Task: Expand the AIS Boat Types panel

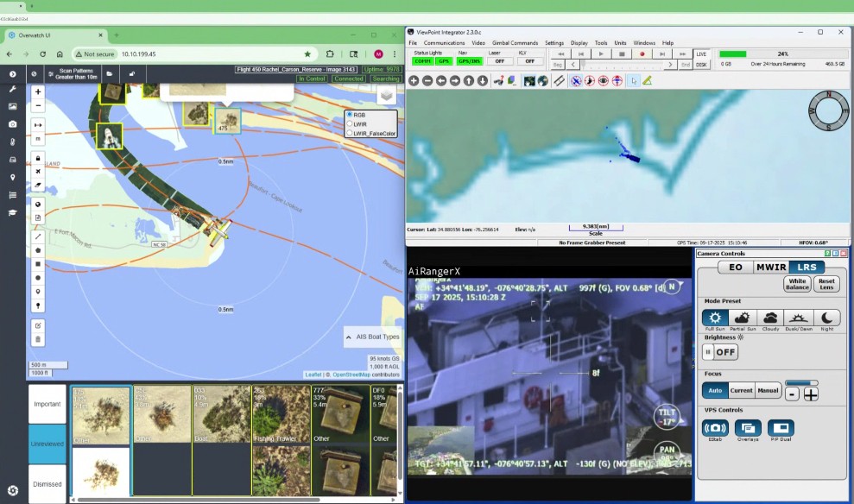Action: coord(373,337)
